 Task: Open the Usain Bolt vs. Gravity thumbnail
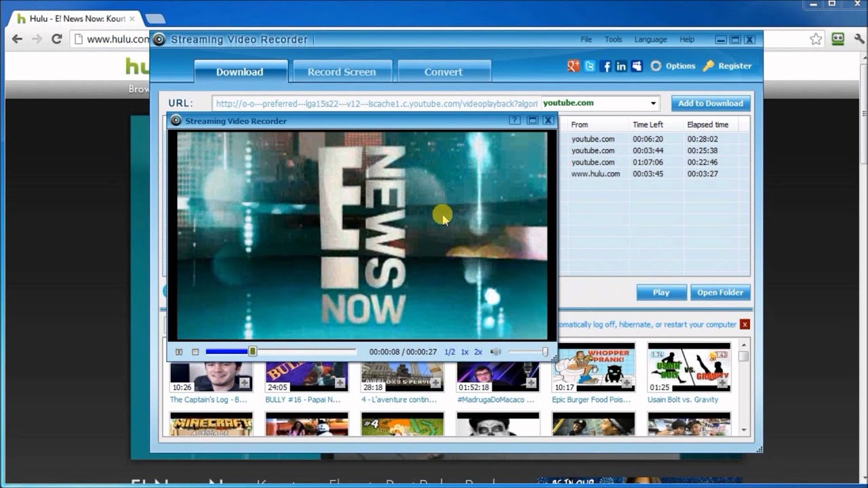(689, 367)
